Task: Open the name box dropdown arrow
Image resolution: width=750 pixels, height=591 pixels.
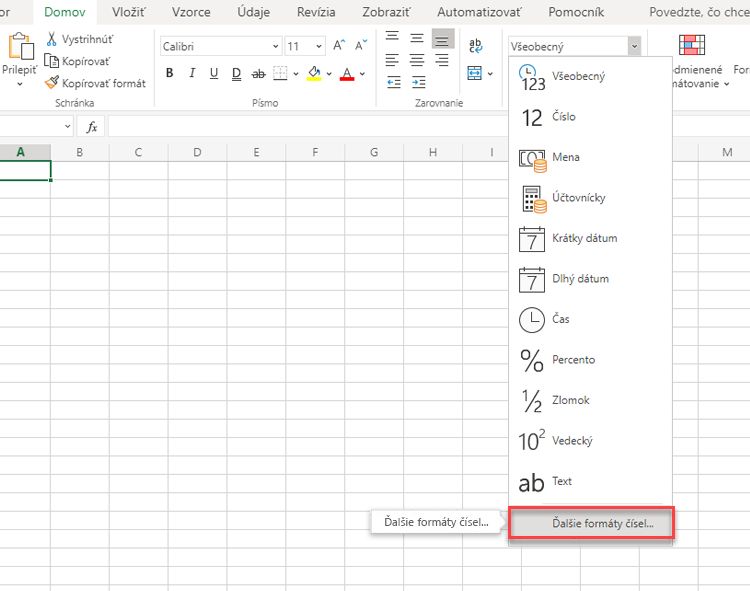Action: [67, 126]
